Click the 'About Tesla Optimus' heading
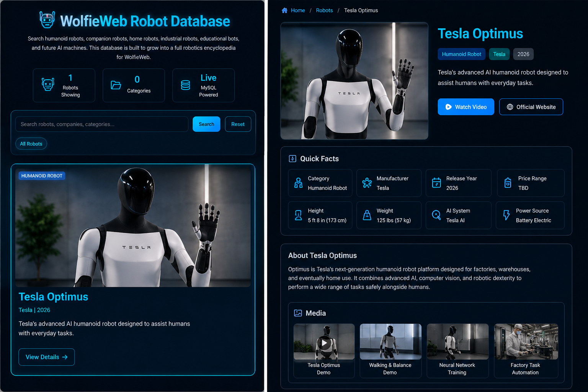Viewport: 588px width, 392px height. (322, 255)
